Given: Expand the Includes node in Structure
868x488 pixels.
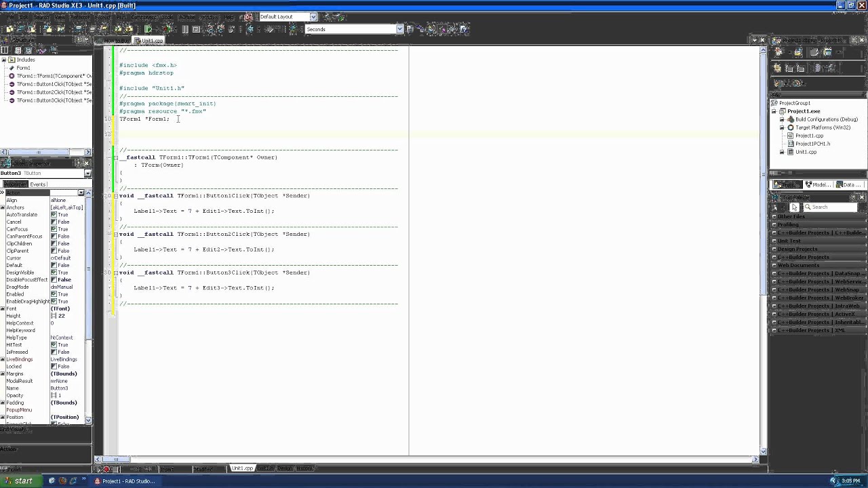Looking at the screenshot, I should point(4,60).
